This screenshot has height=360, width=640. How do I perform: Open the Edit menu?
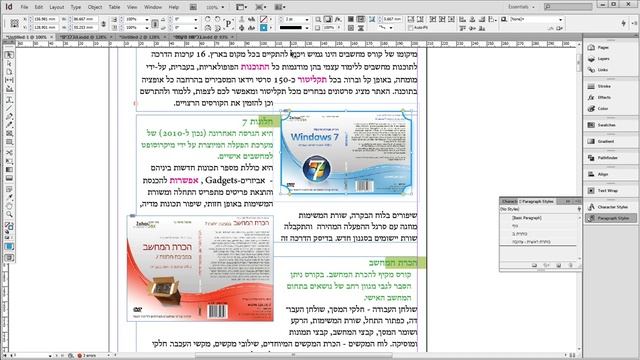pos(39,7)
